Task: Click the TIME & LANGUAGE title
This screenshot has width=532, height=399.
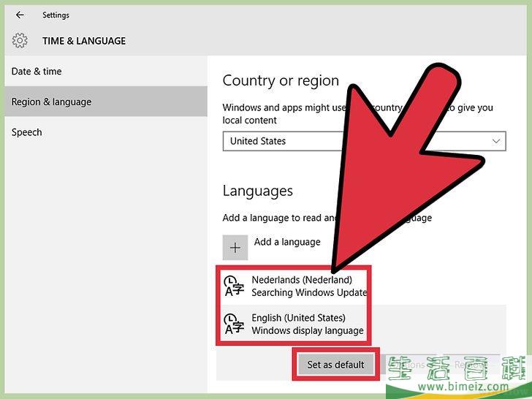Action: pos(84,41)
